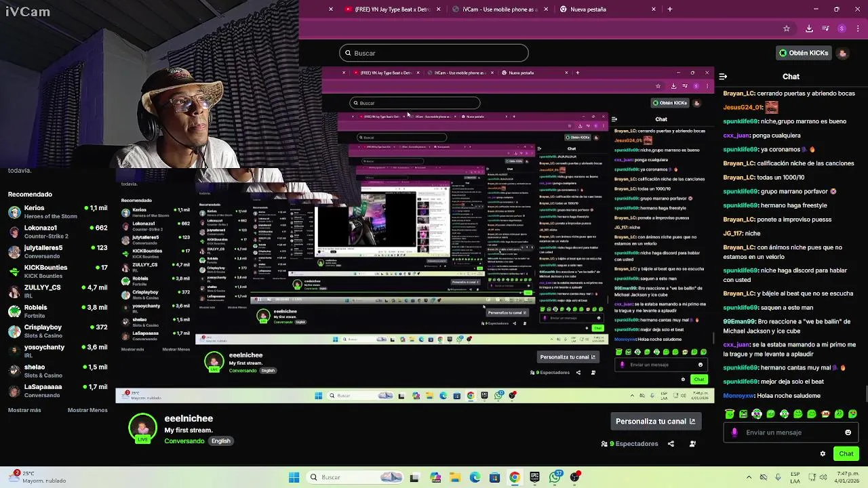Screen dimensions: 868x488
Task: Bookmark this page with the star icon
Action: (x=787, y=28)
